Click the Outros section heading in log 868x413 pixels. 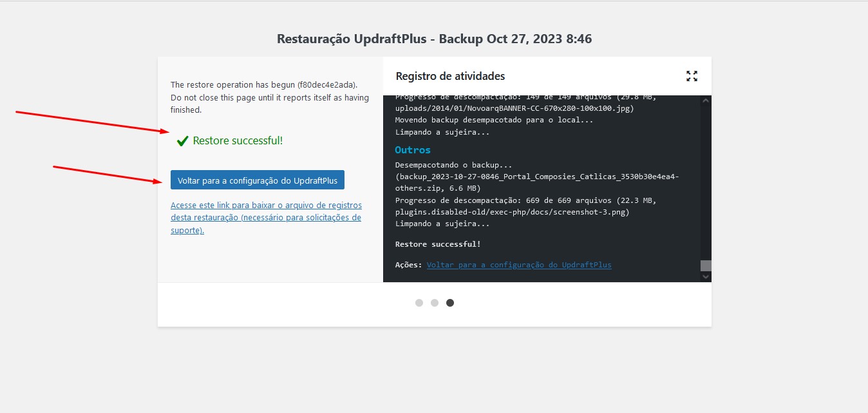412,149
